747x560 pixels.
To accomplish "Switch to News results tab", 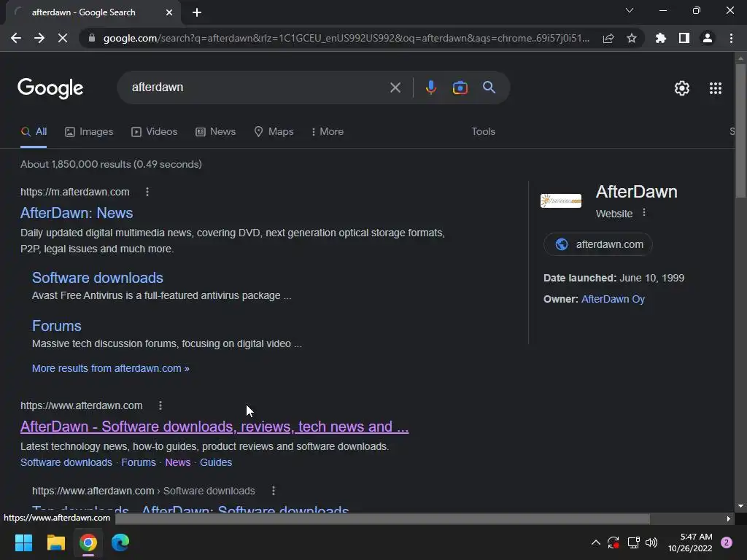I will coord(216,132).
